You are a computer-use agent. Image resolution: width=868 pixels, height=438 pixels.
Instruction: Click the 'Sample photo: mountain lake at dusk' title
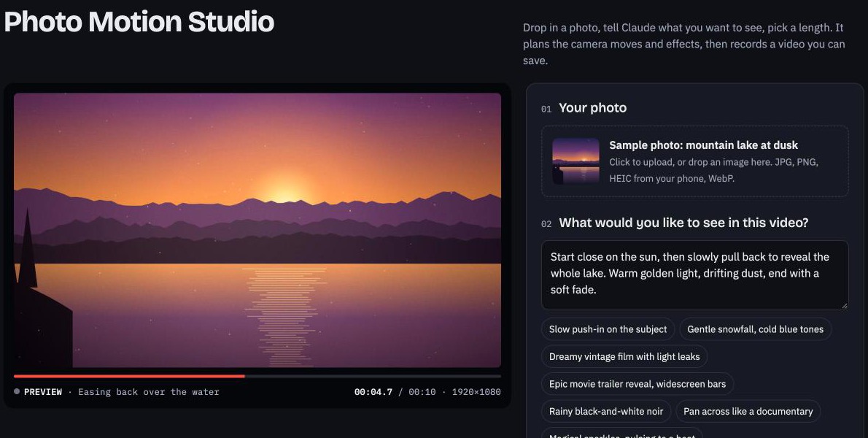click(704, 145)
